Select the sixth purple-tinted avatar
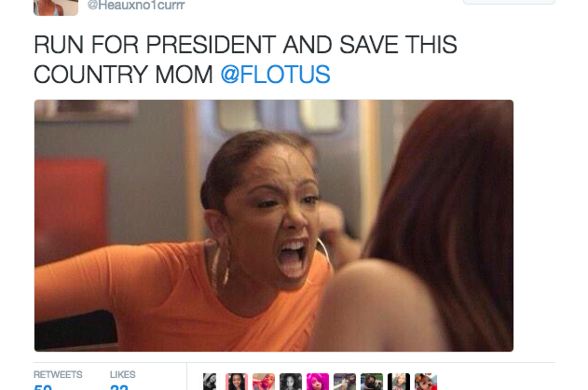Screen dimensions: 588x390 click(345, 382)
